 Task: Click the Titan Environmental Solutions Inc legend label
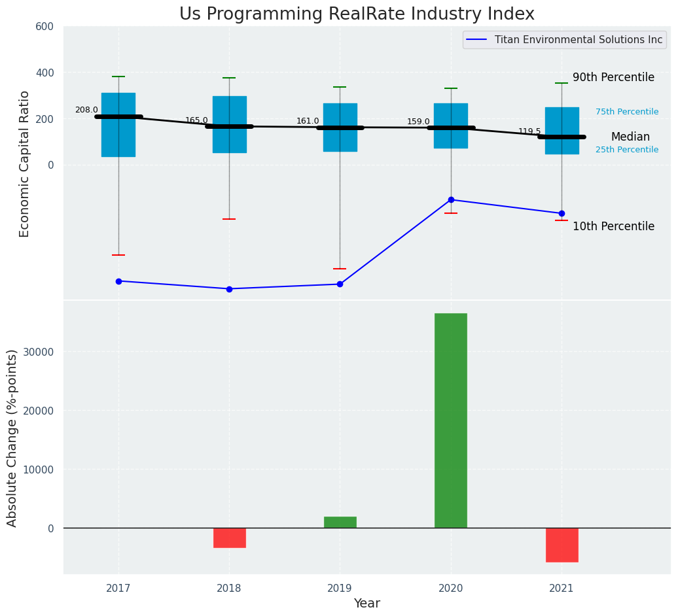(578, 40)
